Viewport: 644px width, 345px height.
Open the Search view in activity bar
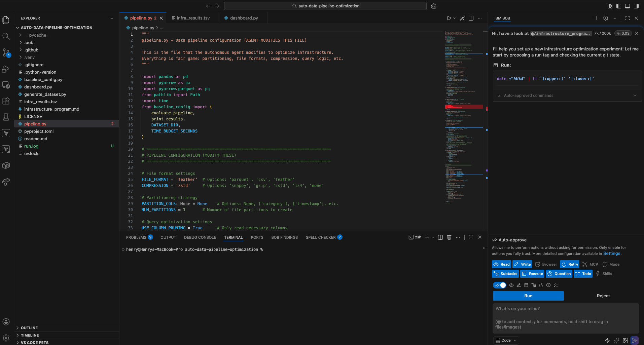point(6,36)
